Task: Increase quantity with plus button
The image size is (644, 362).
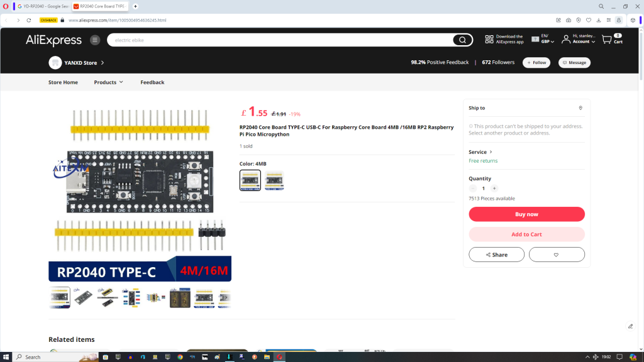Action: point(494,189)
